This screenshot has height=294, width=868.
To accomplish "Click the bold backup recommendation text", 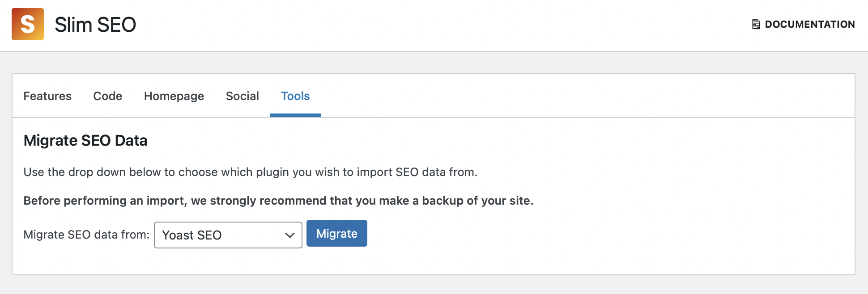I will pyautogui.click(x=278, y=201).
